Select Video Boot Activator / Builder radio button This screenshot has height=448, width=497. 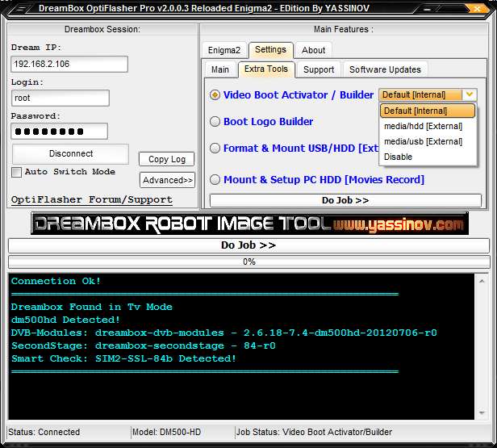tap(215, 94)
